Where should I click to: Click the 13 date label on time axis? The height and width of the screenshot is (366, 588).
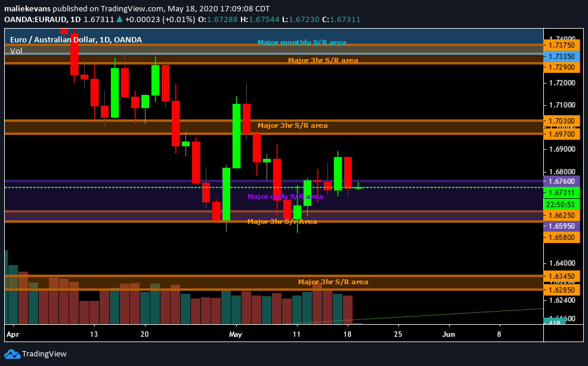94,334
